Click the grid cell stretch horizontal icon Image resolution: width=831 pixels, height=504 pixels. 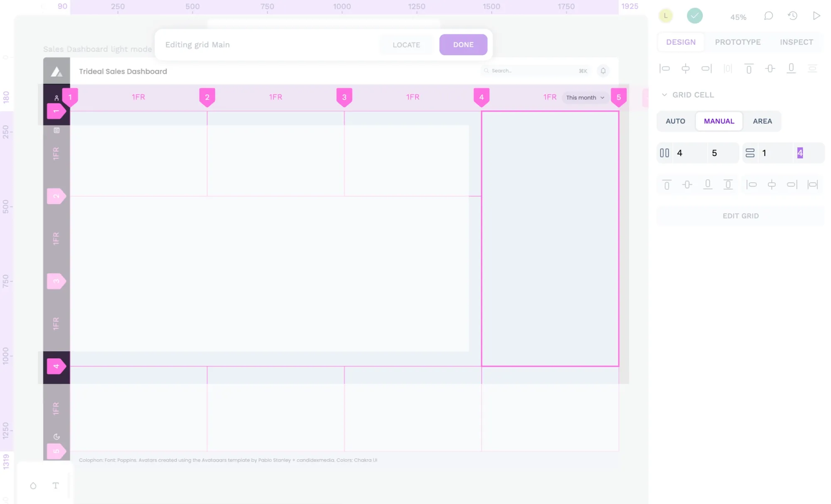coord(813,184)
